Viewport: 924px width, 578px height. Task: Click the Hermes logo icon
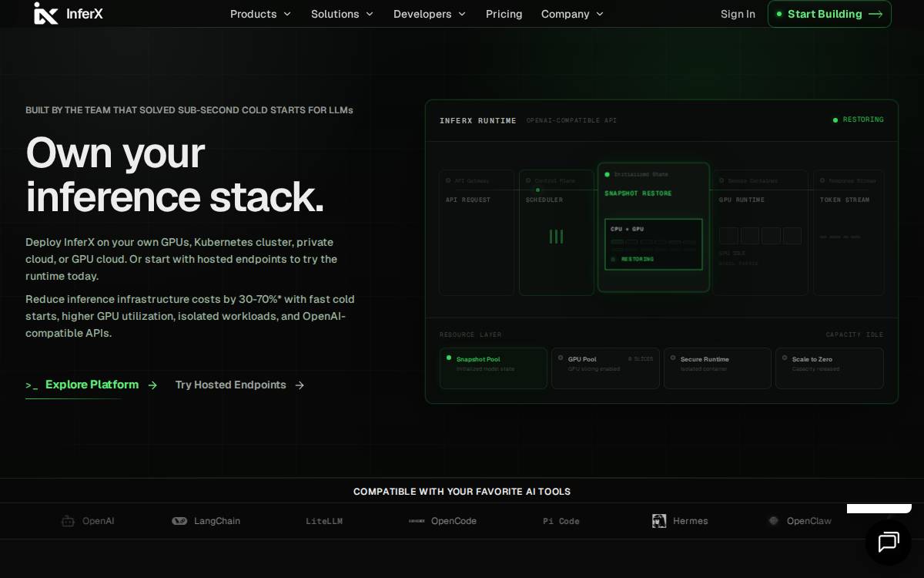click(659, 521)
